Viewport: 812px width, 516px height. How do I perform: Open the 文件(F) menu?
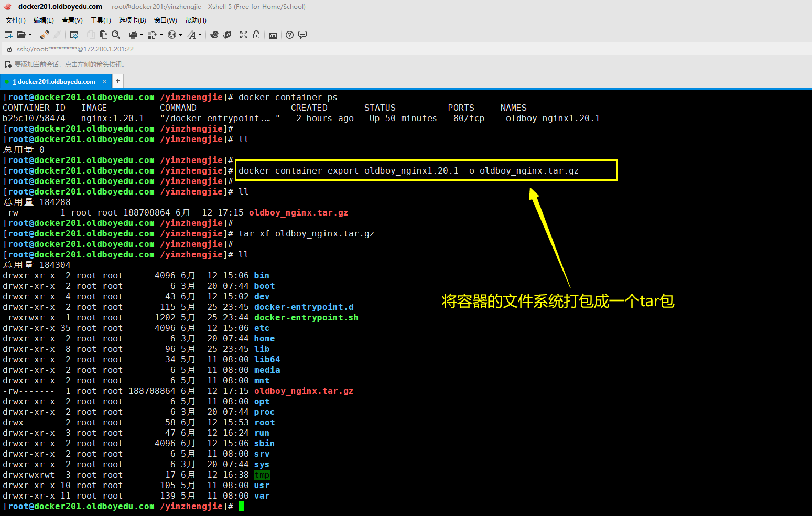click(16, 20)
